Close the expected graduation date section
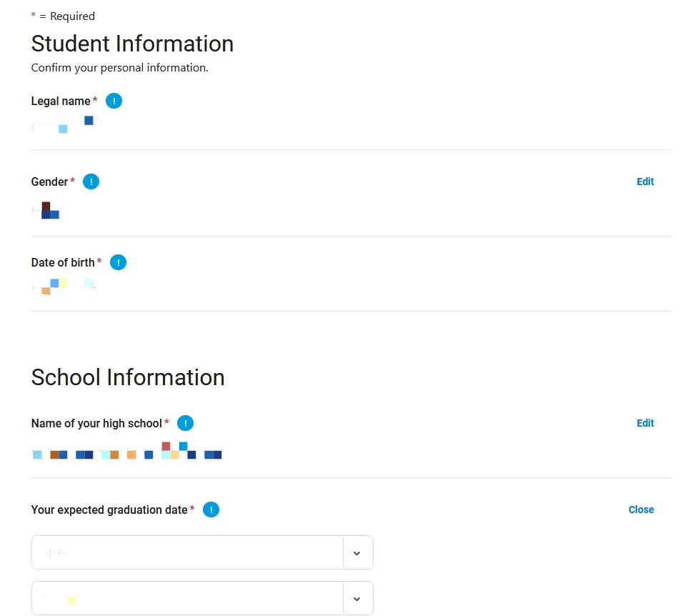Screen dimensions: 680x616 [x=641, y=510]
